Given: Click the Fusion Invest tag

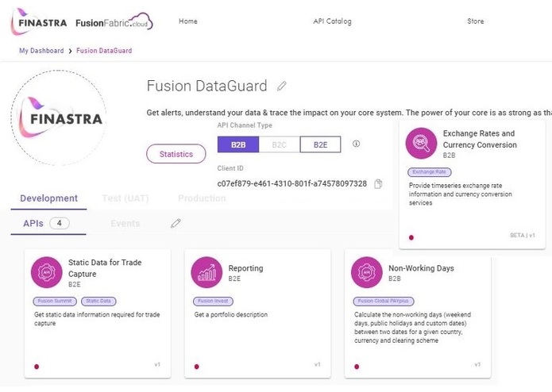Looking at the screenshot, I should click(213, 301).
